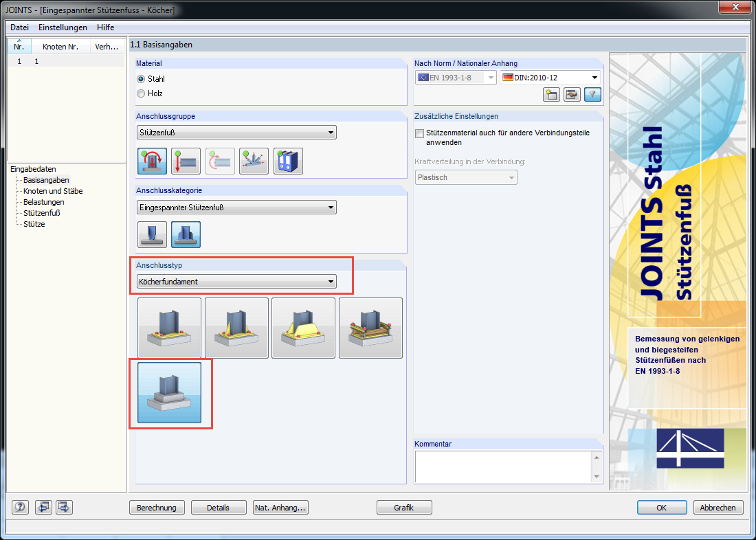Image resolution: width=756 pixels, height=540 pixels.
Task: Open the Hilfe menu
Action: 106,27
